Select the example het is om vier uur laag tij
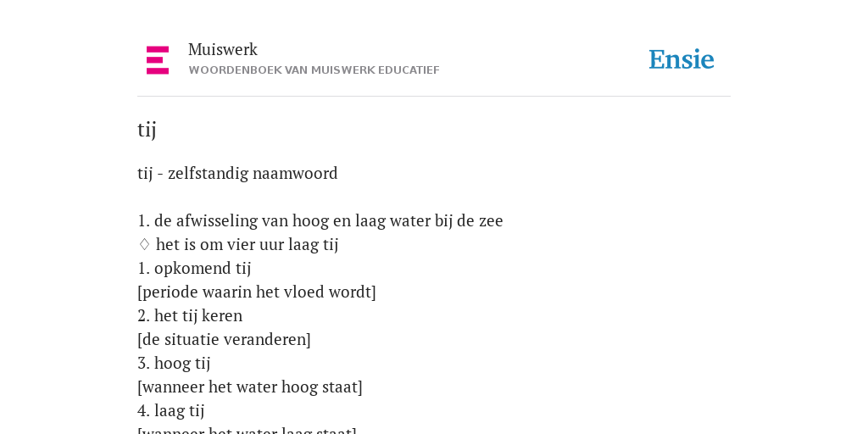Image resolution: width=868 pixels, height=434 pixels. [247, 244]
